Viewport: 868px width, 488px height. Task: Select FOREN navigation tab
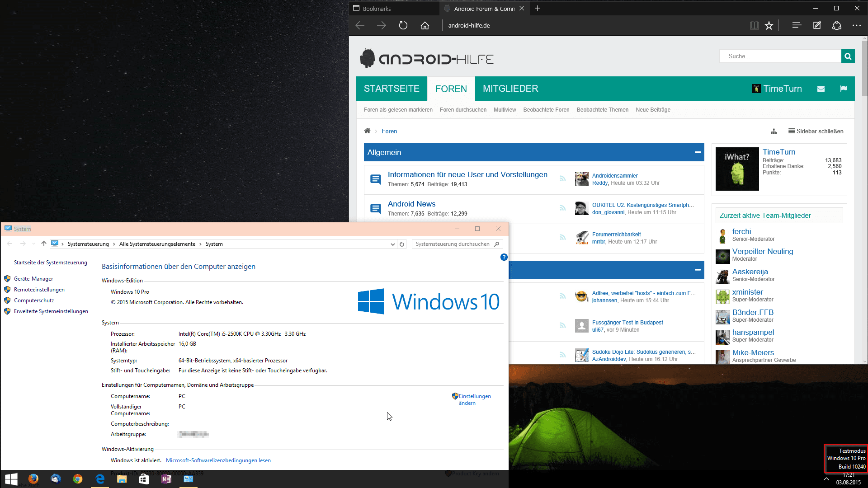[x=451, y=89]
